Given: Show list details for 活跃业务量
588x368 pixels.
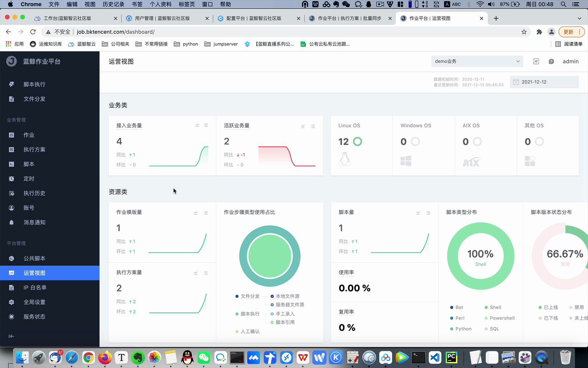Looking at the screenshot, I should pyautogui.click(x=313, y=126).
